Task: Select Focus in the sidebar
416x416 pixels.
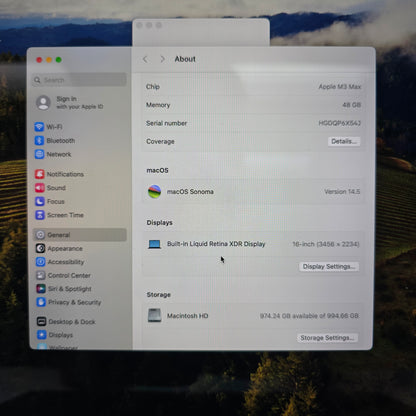Action: 50,201
